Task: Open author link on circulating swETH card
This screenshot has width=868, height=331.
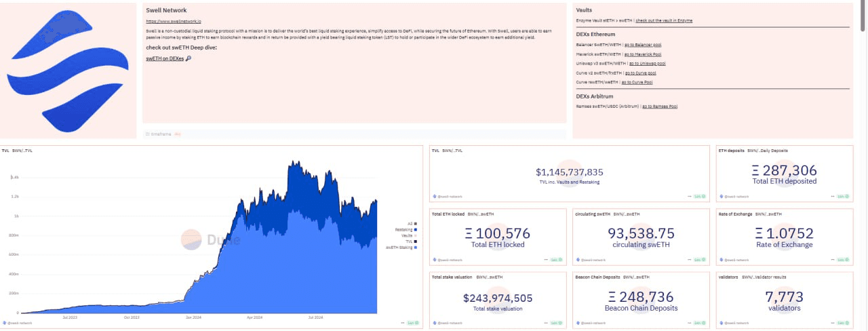Action: pyautogui.click(x=590, y=260)
